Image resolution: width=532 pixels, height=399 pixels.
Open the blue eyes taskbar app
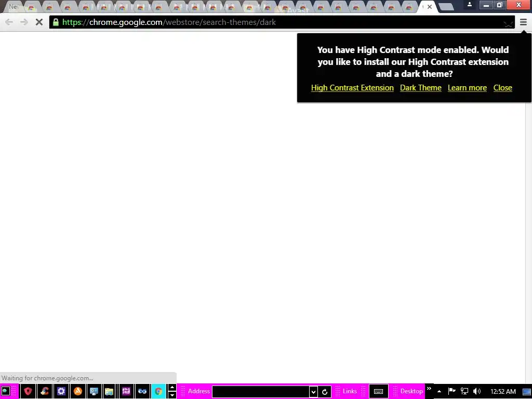(x=142, y=391)
